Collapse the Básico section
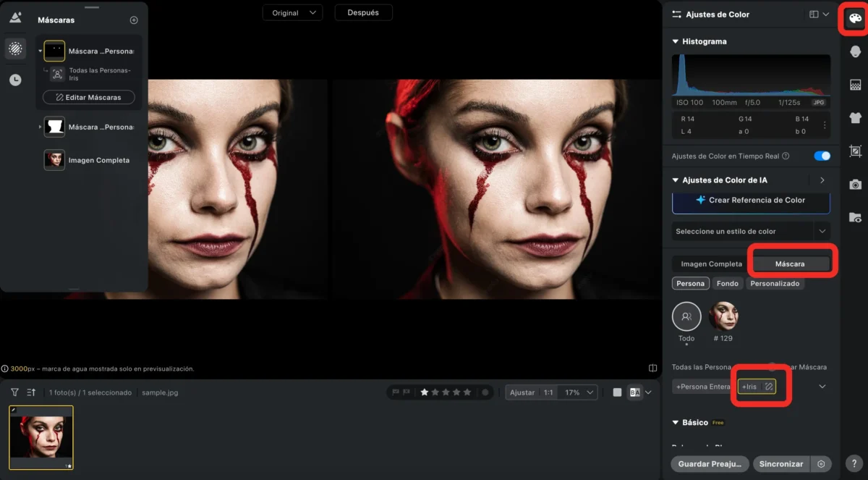Image resolution: width=868 pixels, height=480 pixels. click(676, 423)
